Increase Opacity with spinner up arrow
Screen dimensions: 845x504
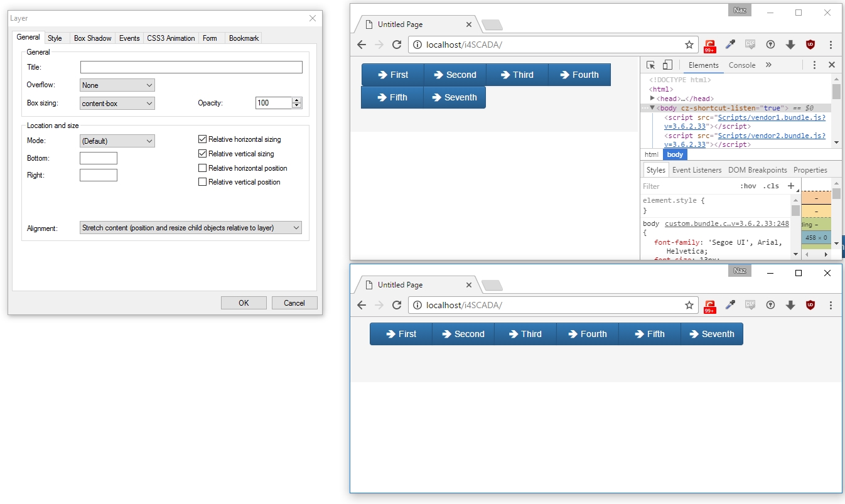[297, 100]
